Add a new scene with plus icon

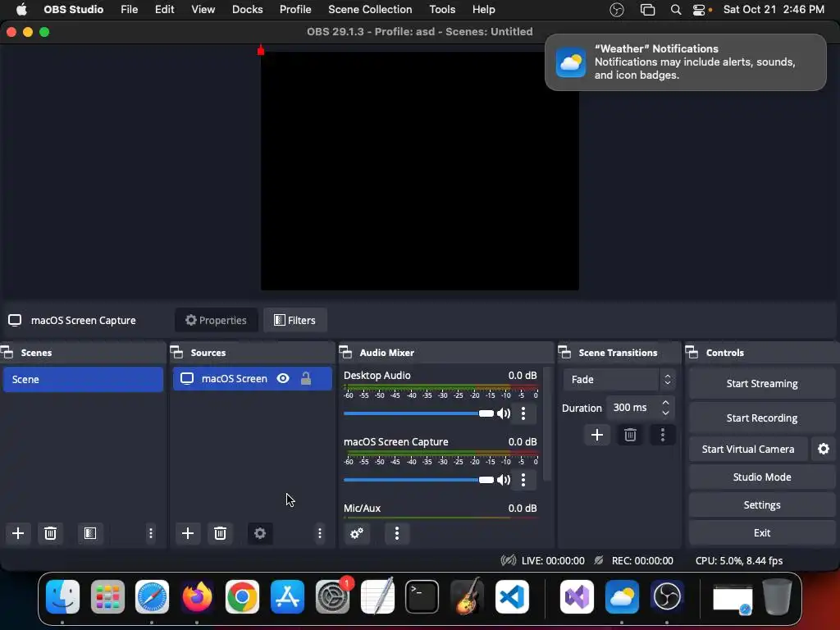[x=18, y=533]
